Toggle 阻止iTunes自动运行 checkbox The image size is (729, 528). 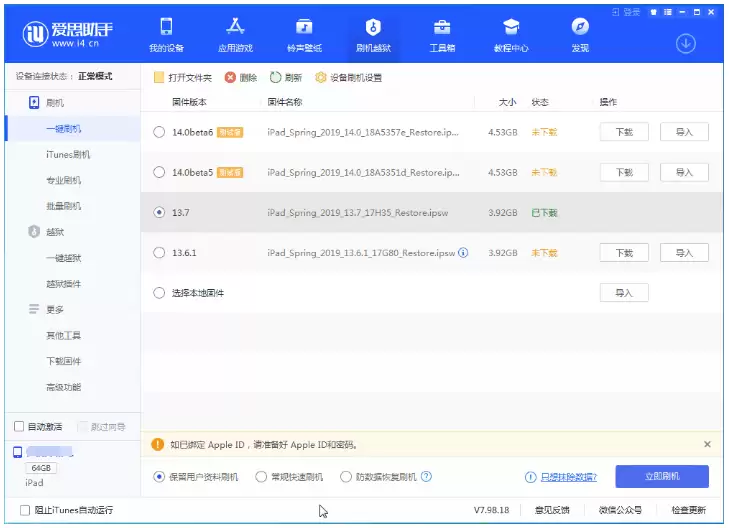[25, 510]
